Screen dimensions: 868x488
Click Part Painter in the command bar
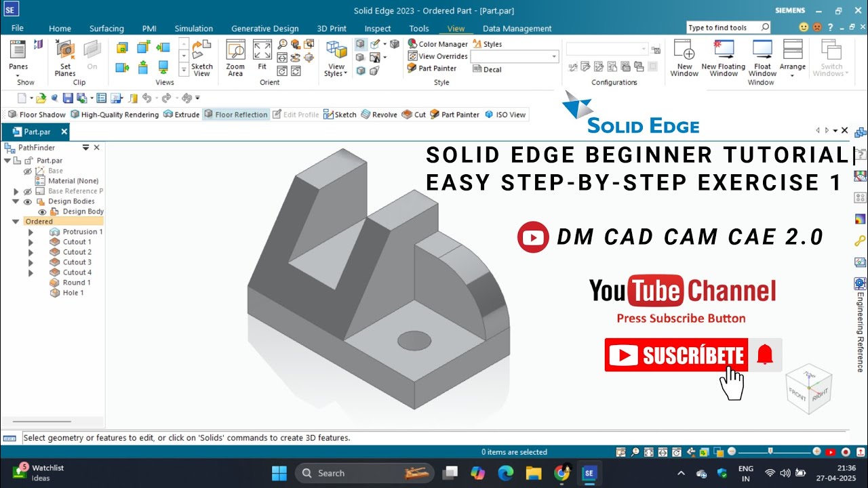[455, 115]
